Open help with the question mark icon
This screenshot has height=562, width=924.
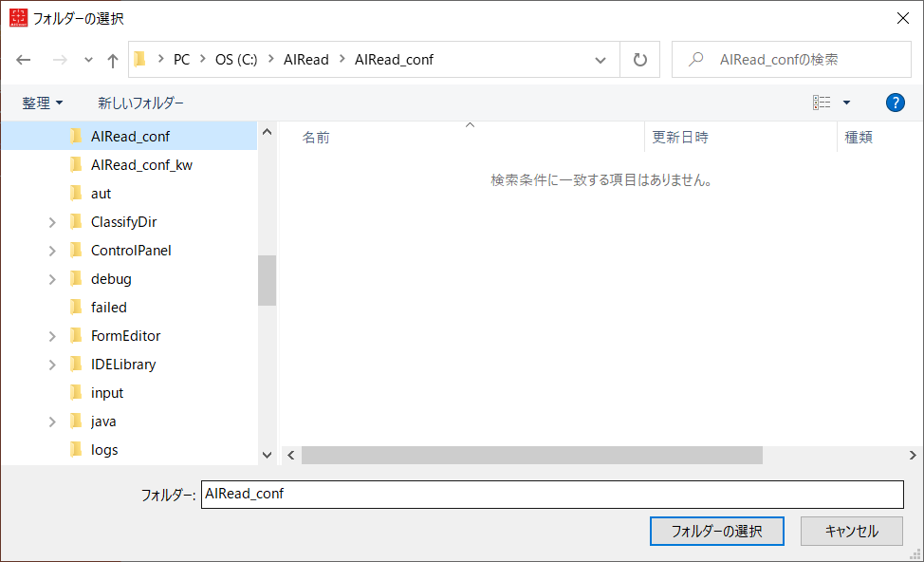click(x=896, y=103)
